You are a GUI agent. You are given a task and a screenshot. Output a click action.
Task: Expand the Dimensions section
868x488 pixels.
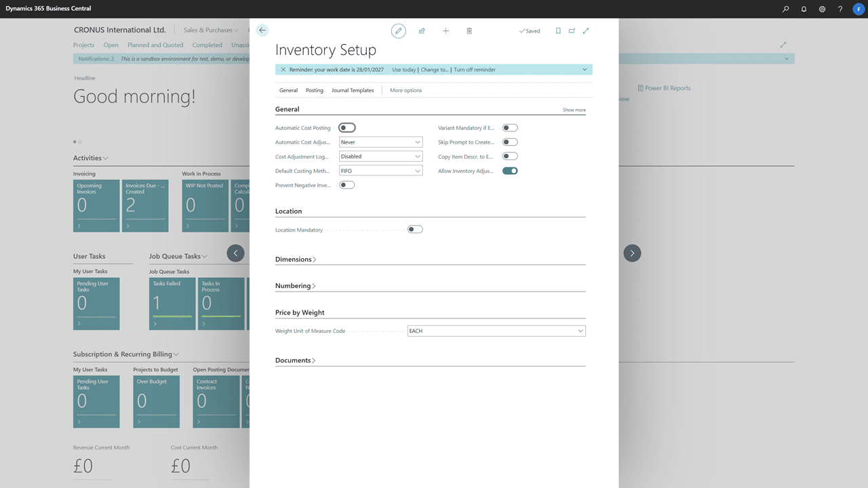click(296, 260)
